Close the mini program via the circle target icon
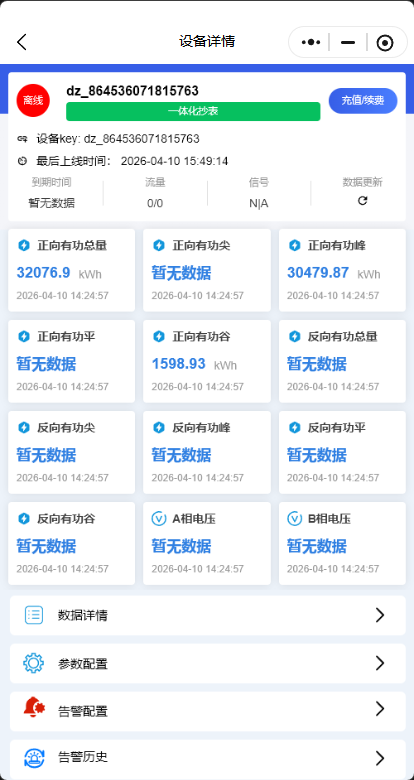The image size is (414, 780). [x=385, y=43]
